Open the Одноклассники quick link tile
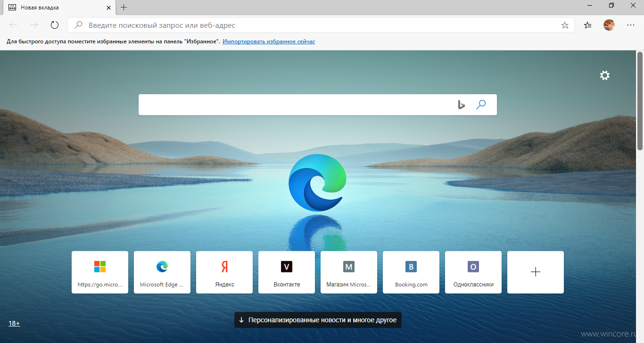This screenshot has width=644, height=343. pyautogui.click(x=473, y=272)
